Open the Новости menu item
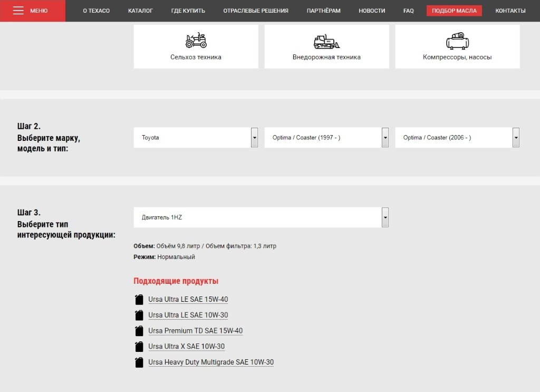540x392 pixels. pyautogui.click(x=372, y=11)
